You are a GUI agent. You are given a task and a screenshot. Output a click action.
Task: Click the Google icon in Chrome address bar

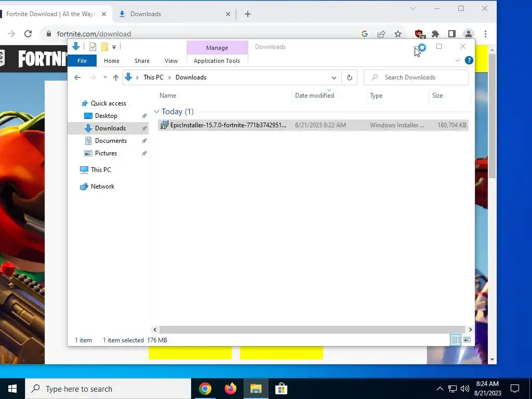(365, 34)
